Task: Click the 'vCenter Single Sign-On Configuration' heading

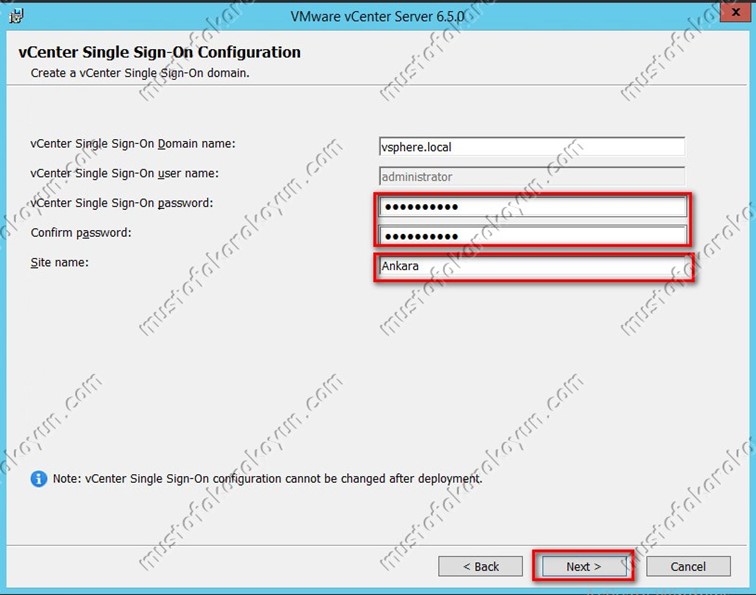Action: tap(159, 52)
